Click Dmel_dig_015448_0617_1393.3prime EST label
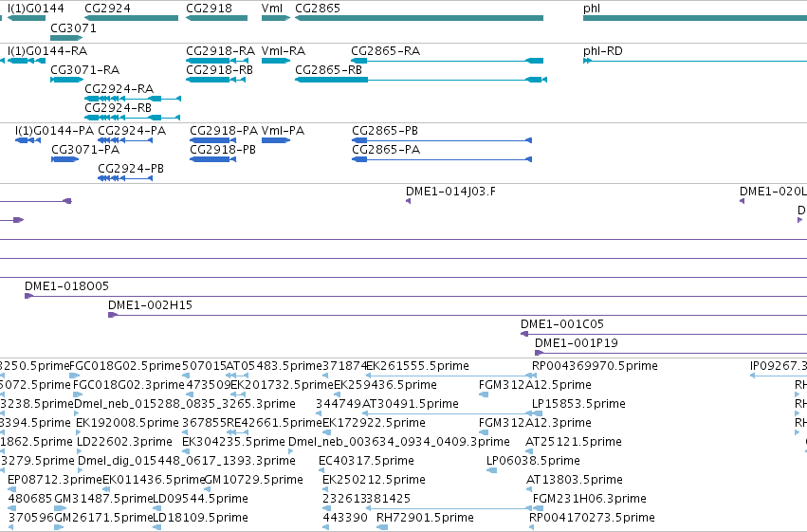The image size is (807, 532). pos(187,461)
